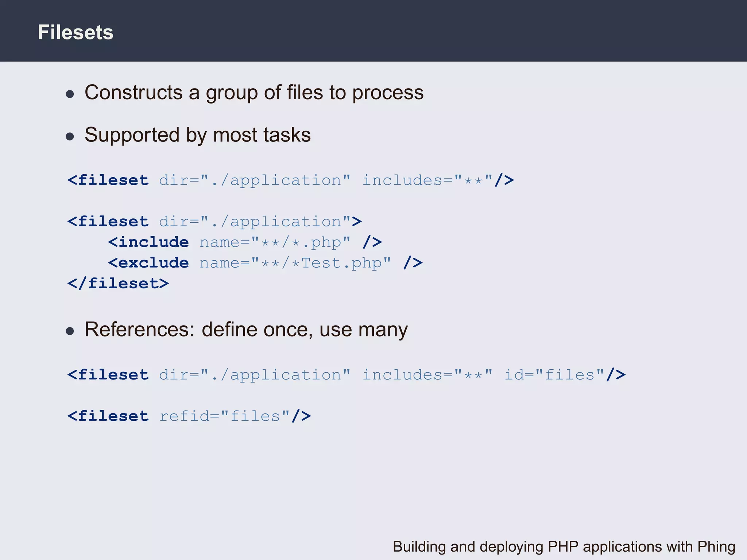Click the 'Supported by most tasks' bullet text

(x=197, y=135)
